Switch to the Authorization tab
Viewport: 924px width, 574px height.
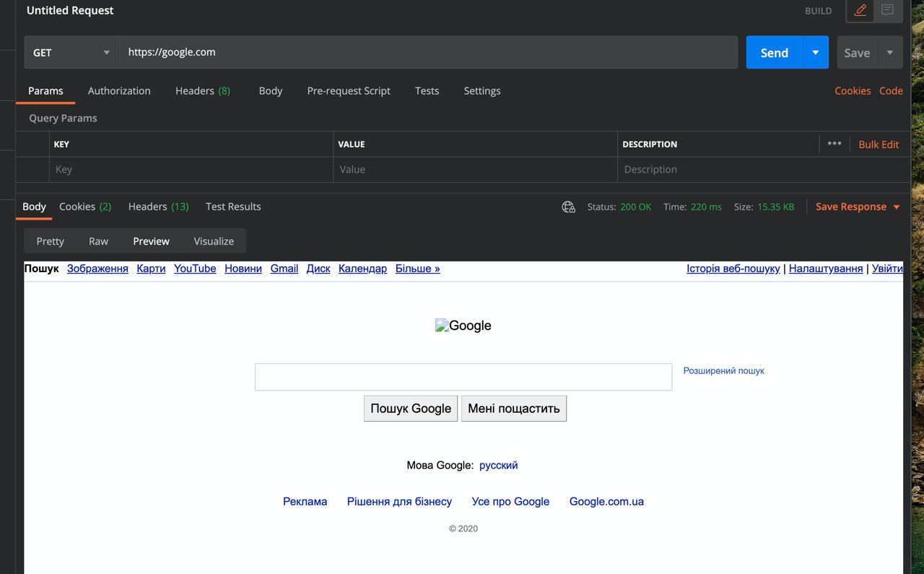tap(119, 91)
